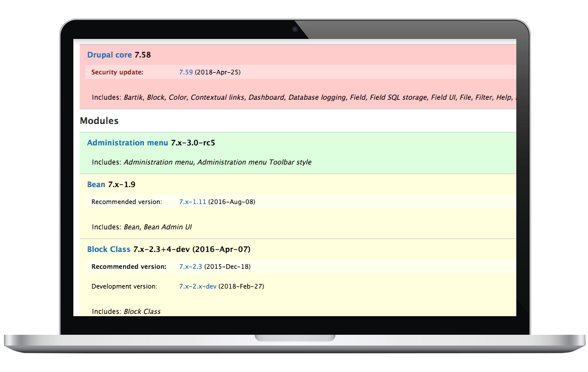Select 'Contextual links' in core includes list
This screenshot has width=588, height=372.
coord(217,98)
